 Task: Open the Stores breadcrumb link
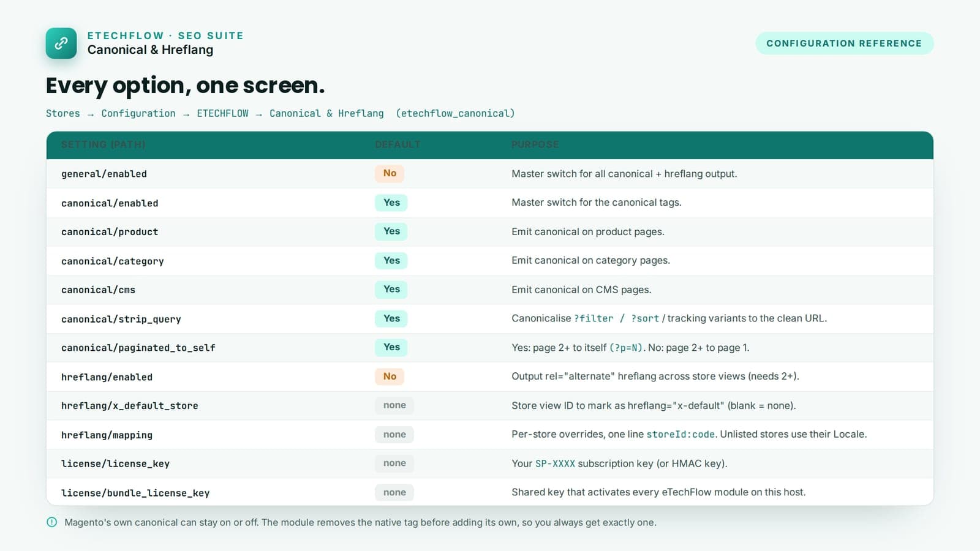pos(63,113)
